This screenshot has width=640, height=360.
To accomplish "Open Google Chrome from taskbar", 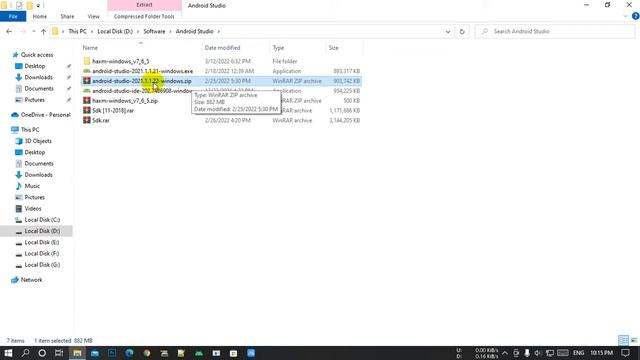I will (147, 353).
